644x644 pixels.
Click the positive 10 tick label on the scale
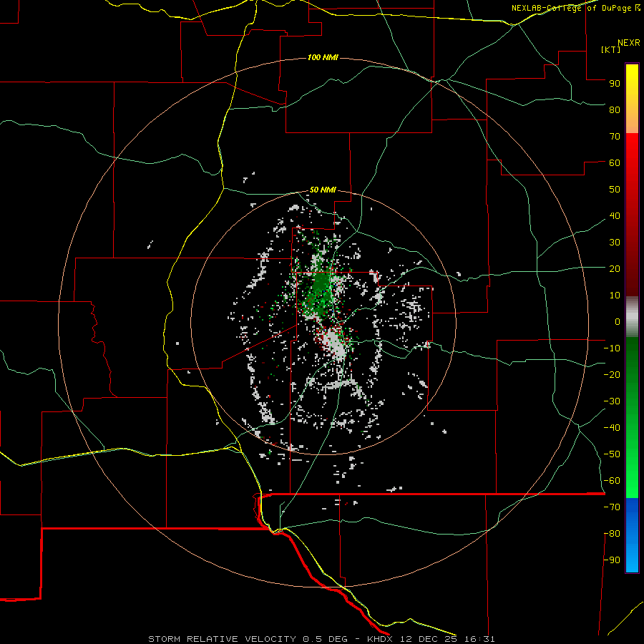point(615,296)
